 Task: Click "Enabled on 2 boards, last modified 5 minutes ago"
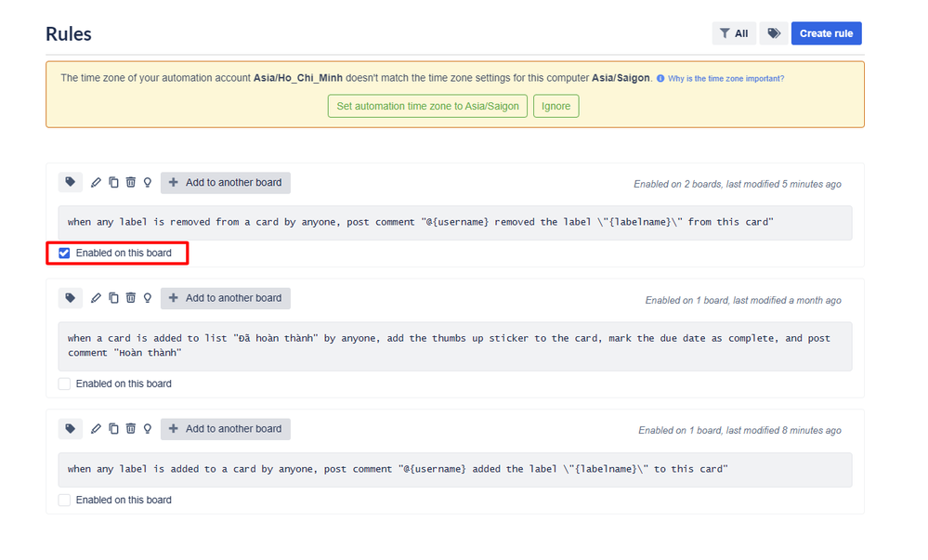(x=738, y=184)
